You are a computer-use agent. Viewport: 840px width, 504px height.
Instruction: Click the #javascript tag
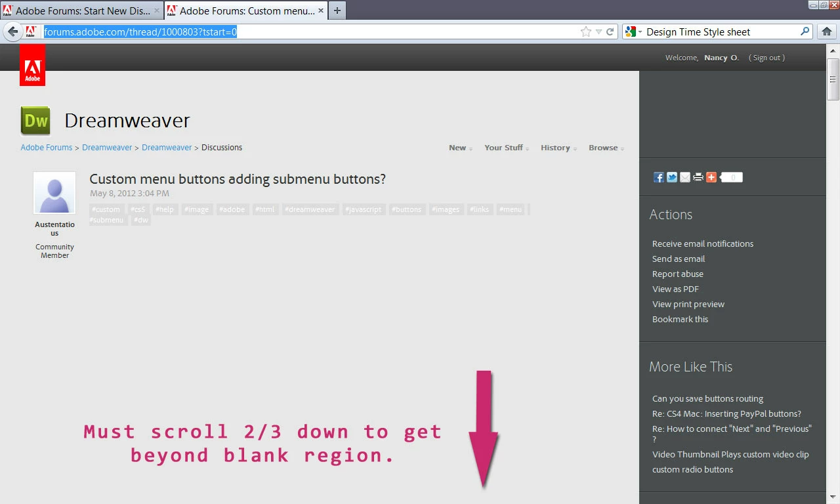[363, 209]
